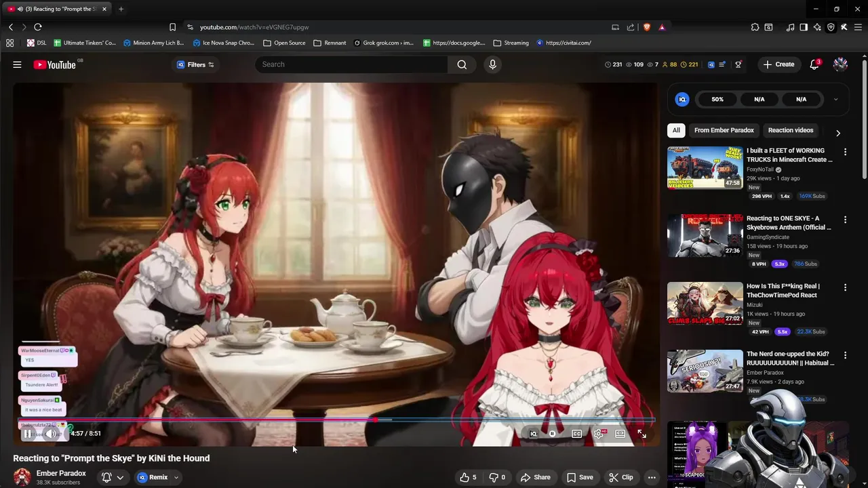The image size is (868, 488).
Task: Show more filter chips with right arrow
Action: point(838,133)
